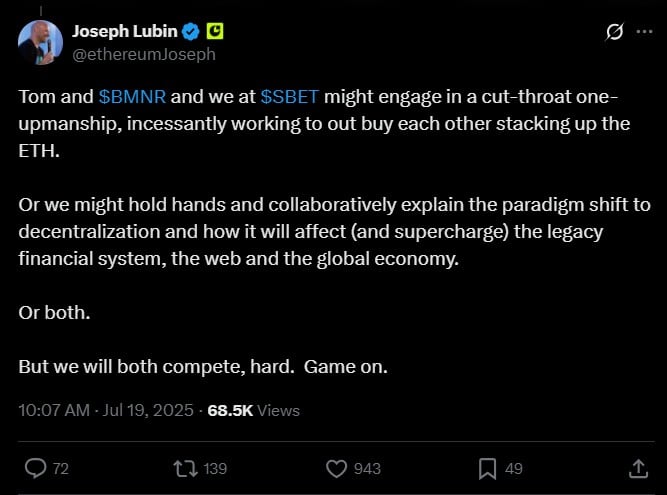This screenshot has width=667, height=495.
Task: View the 68.5K Views analytics
Action: click(x=253, y=410)
